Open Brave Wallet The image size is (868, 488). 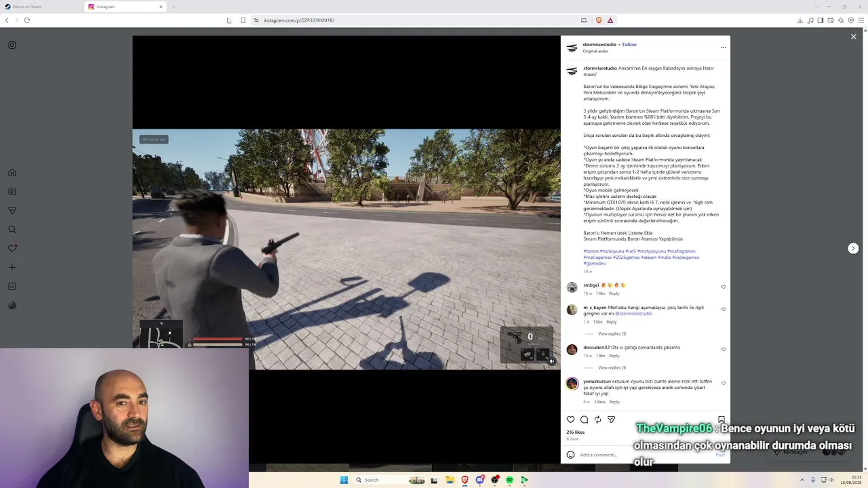pos(831,20)
